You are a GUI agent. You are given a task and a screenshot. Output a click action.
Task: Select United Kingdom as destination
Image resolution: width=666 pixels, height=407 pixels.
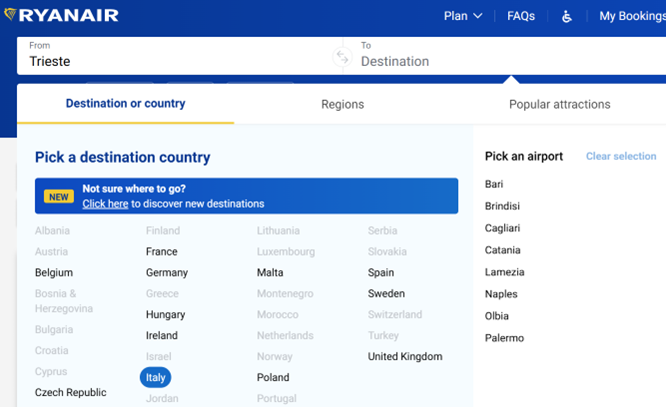pyautogui.click(x=405, y=356)
